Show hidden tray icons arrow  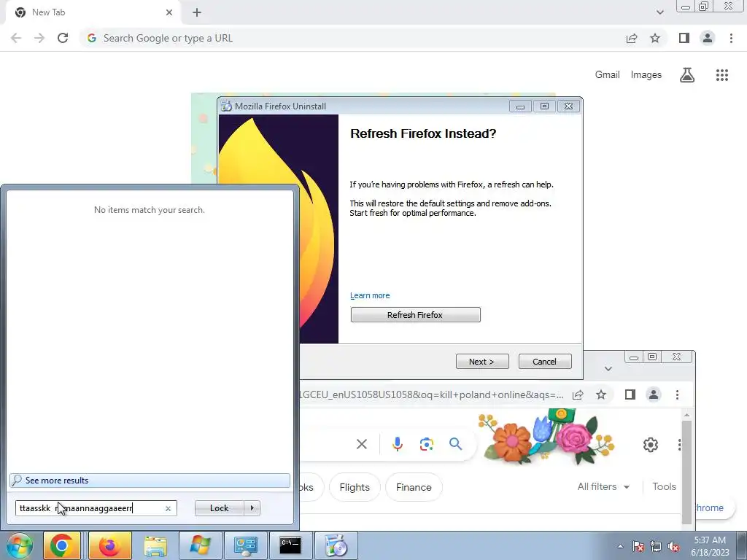(620, 546)
